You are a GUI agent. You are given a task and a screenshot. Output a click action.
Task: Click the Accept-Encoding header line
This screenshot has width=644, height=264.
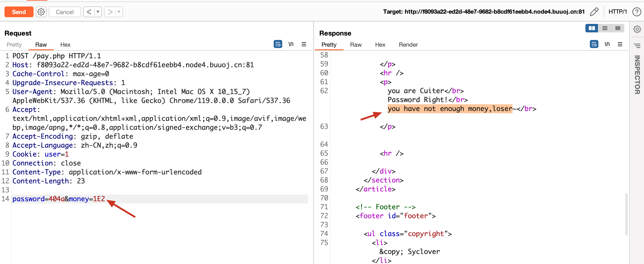click(x=73, y=136)
